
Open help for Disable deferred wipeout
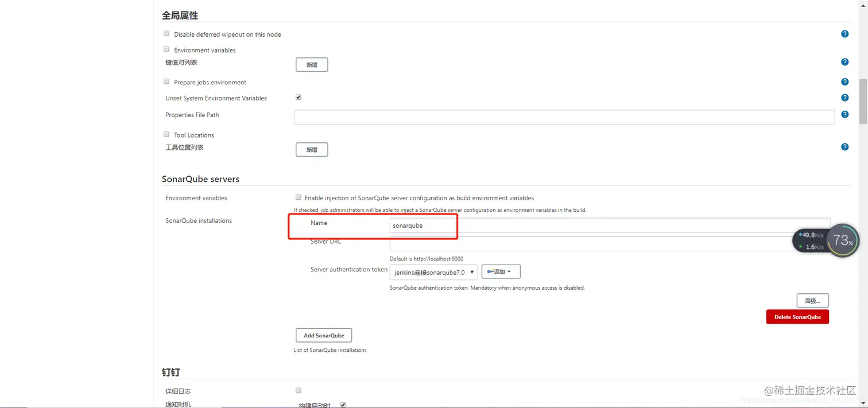tap(844, 34)
